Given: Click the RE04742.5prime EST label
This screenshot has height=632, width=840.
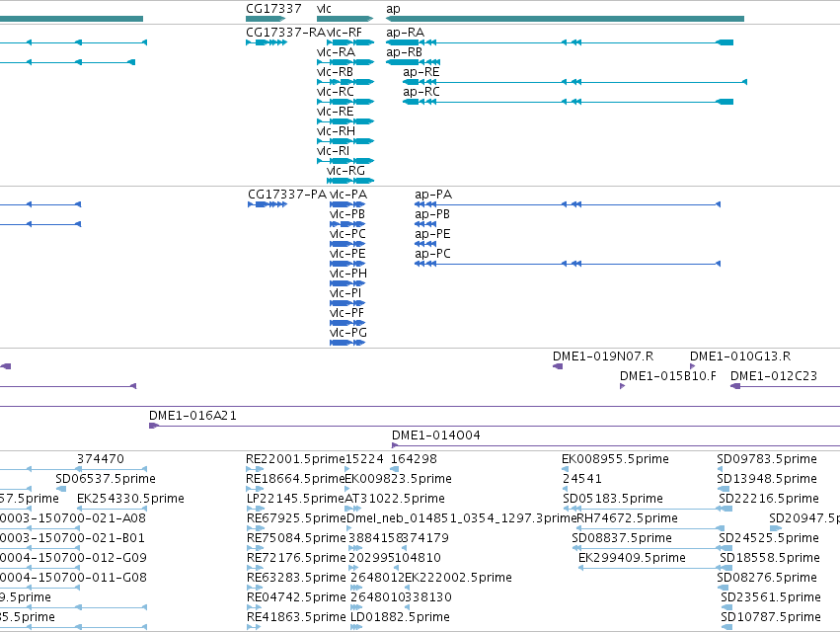Looking at the screenshot, I should (x=296, y=597).
